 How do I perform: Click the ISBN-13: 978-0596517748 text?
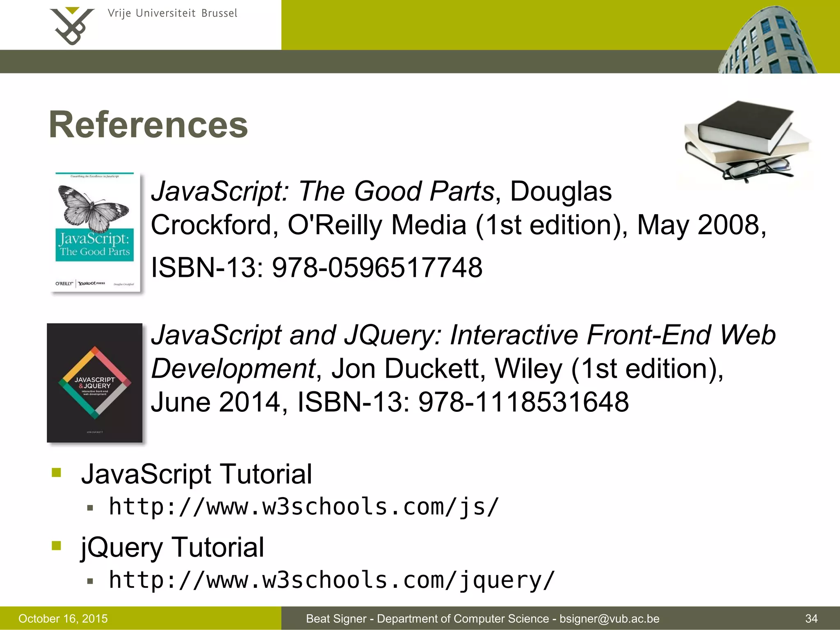click(x=317, y=267)
